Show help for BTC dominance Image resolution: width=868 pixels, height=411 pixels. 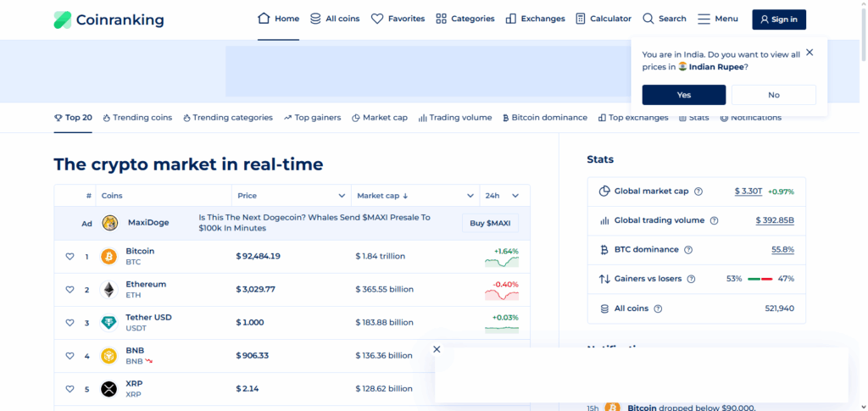coord(688,250)
